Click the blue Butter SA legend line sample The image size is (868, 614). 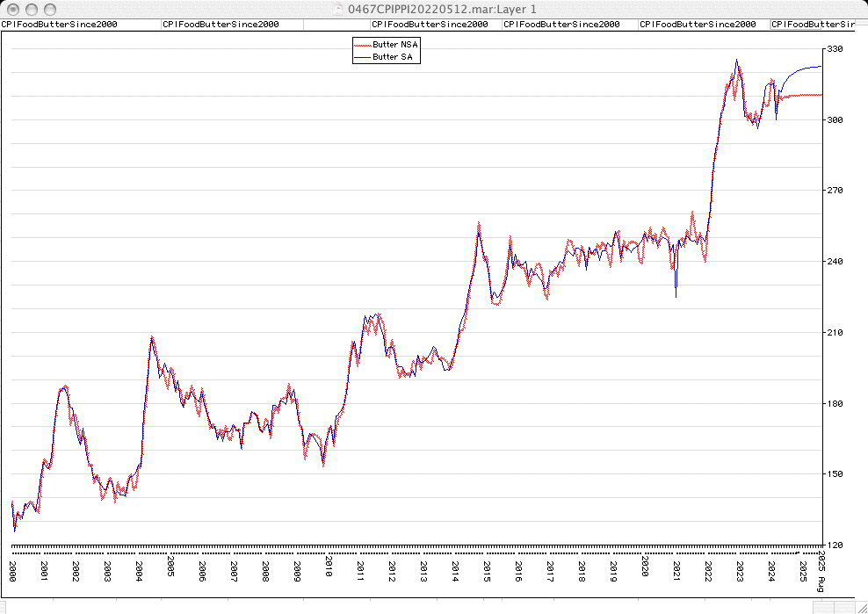point(362,57)
